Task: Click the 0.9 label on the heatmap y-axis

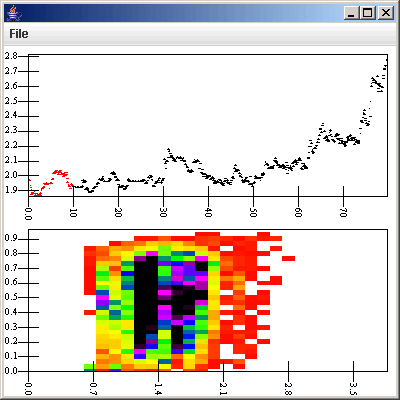Action: point(11,238)
